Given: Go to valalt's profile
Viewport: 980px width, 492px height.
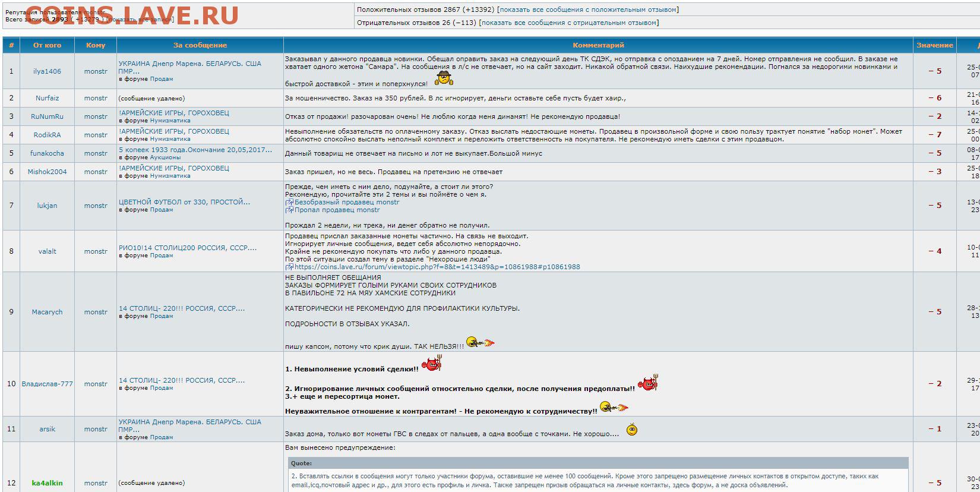Looking at the screenshot, I should tap(47, 251).
